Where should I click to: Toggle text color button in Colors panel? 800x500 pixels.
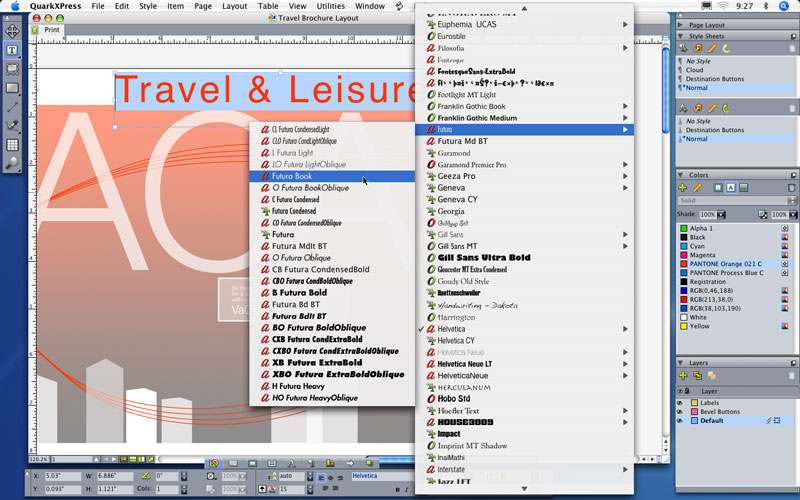(731, 187)
